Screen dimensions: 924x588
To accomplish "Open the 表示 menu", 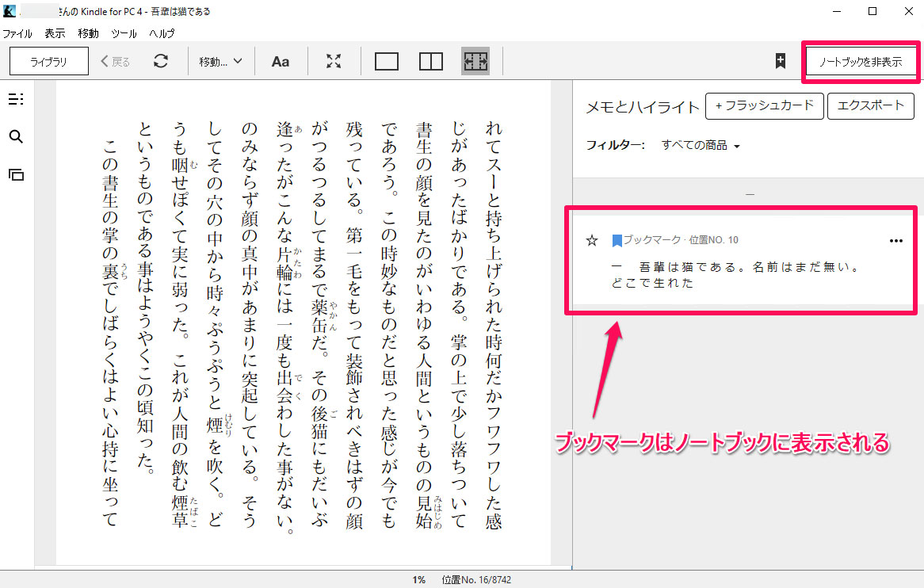I will pos(55,33).
